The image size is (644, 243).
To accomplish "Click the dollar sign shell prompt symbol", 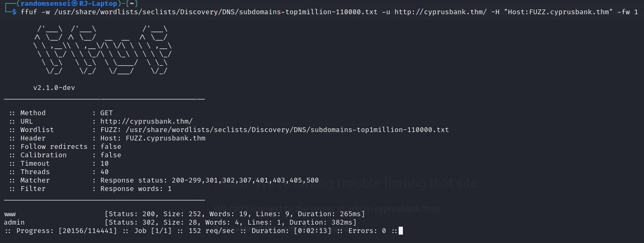I will coord(14,12).
